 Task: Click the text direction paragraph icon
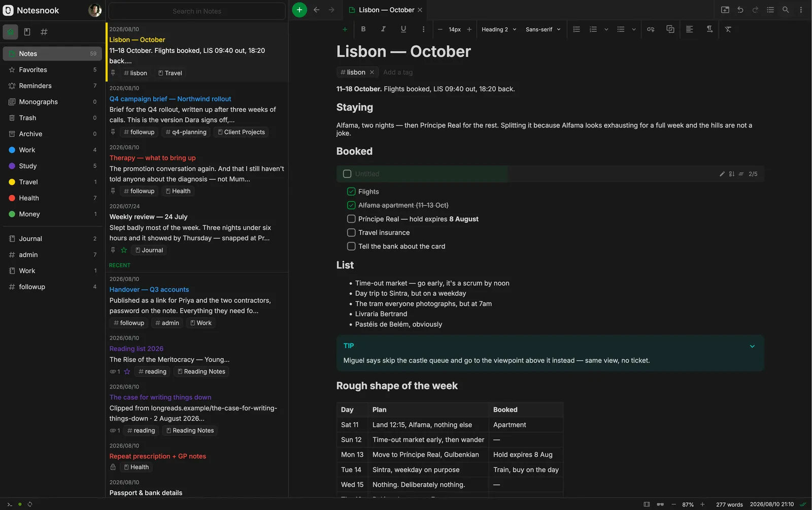pyautogui.click(x=709, y=29)
